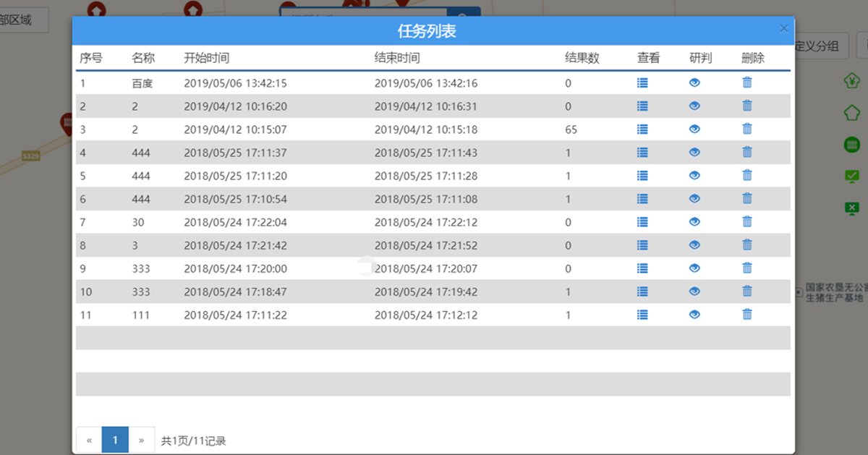Viewport: 868px width, 455px height.
Task: Click eye analysis icon in row 8
Action: tap(694, 244)
